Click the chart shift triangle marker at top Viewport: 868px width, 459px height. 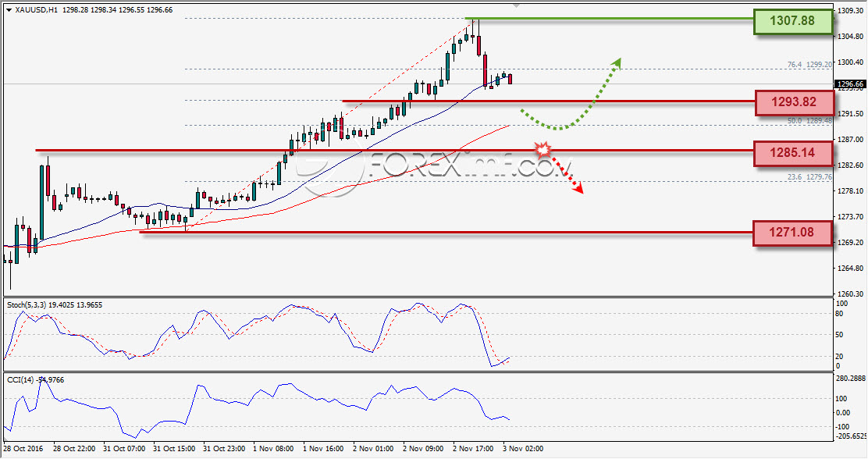[516, 5]
